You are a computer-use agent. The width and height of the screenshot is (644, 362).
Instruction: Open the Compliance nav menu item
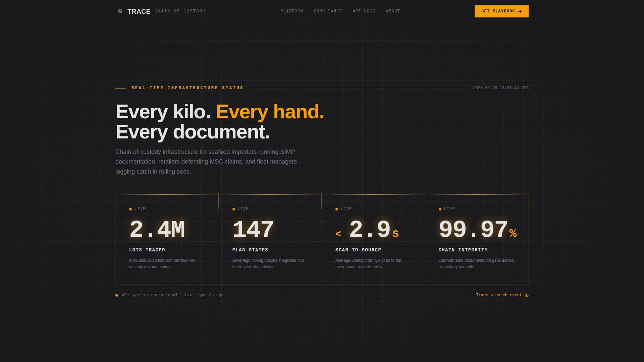pos(328,11)
